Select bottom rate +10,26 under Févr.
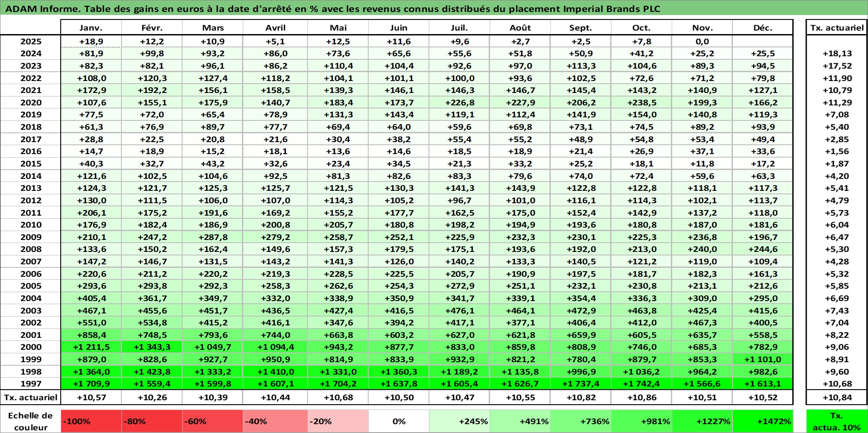Viewport: 868px width, 433px height. [x=152, y=398]
